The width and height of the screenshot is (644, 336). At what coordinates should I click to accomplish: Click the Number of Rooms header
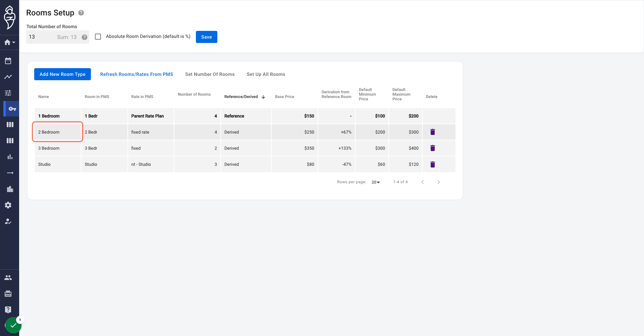pos(194,94)
